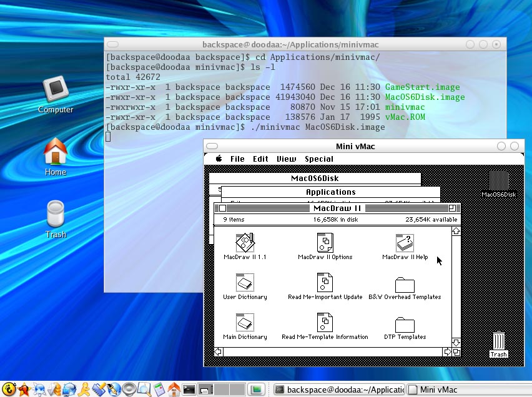Screen dimensions: 532x397
Task: Open Mini vMac window menu button at title left
Action: 212,146
